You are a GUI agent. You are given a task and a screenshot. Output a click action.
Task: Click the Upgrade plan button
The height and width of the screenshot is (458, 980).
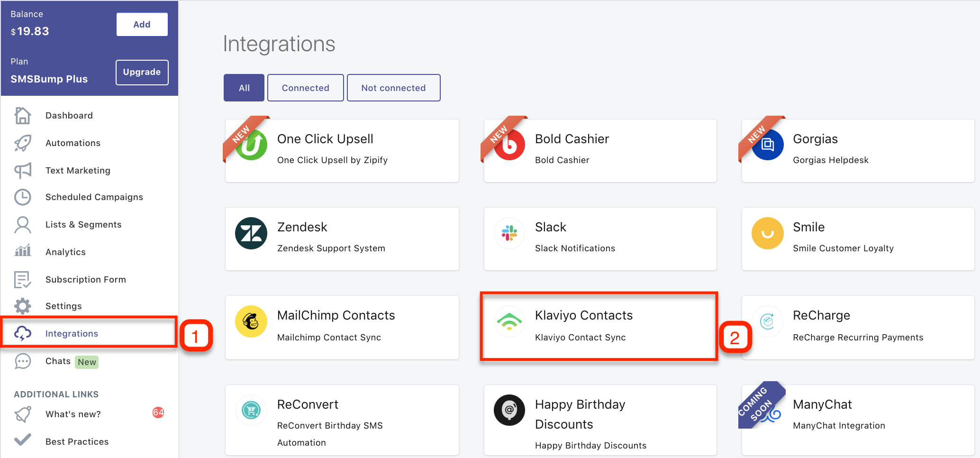point(142,72)
